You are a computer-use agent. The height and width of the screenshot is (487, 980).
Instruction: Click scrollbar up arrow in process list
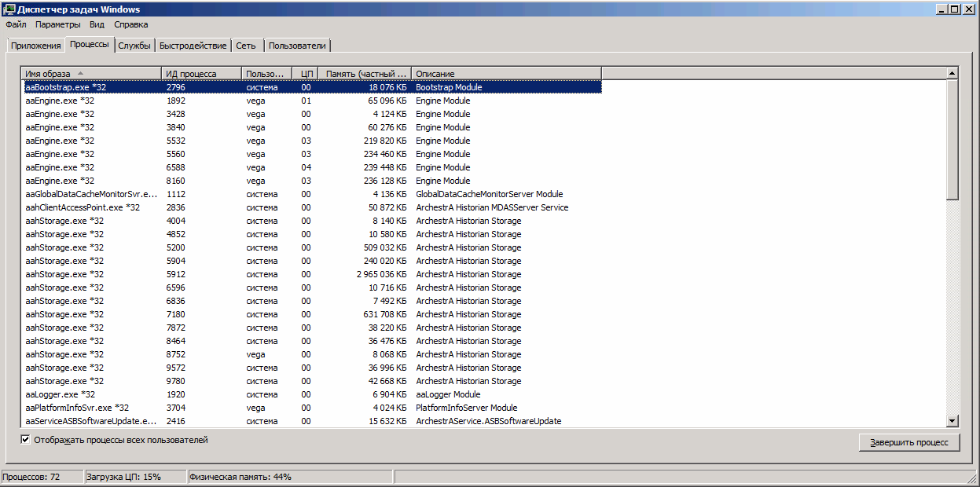(x=952, y=73)
